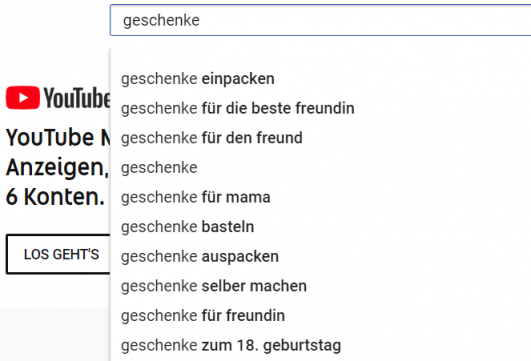Select suggestion 'geschenke für freundin'

click(x=320, y=316)
